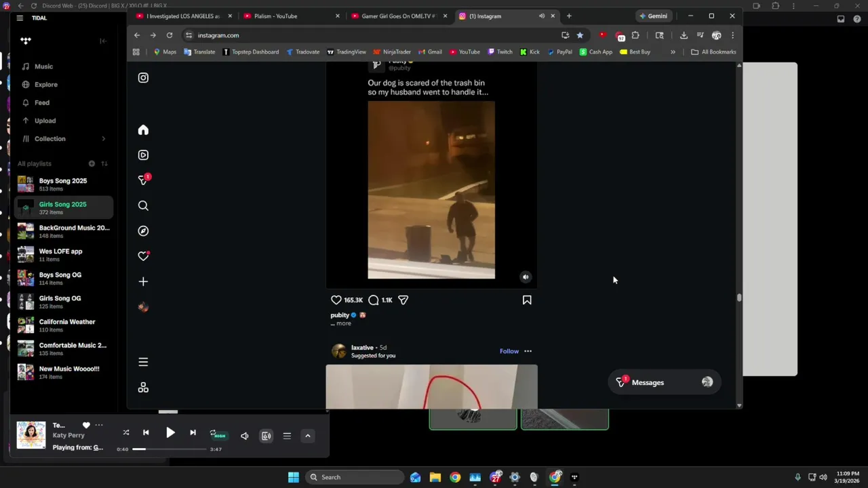Viewport: 868px width, 488px height.
Task: Open Instagram Explore compass icon
Action: pyautogui.click(x=143, y=231)
